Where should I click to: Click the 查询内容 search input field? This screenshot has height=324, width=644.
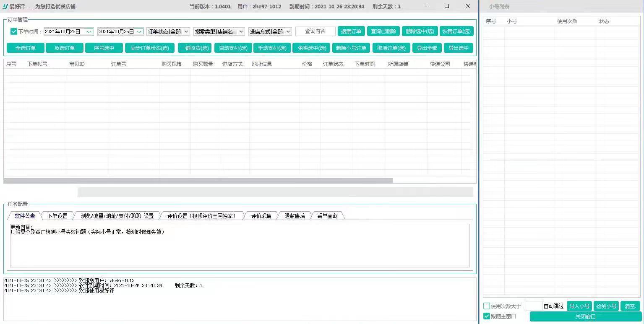point(315,31)
